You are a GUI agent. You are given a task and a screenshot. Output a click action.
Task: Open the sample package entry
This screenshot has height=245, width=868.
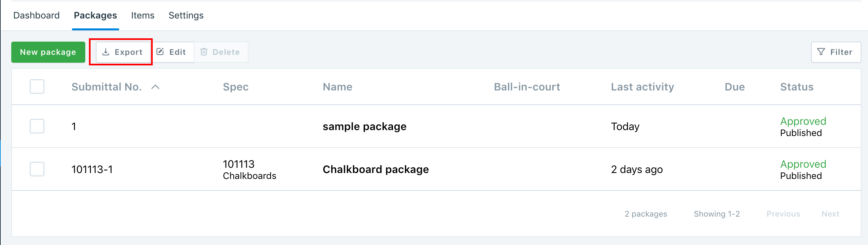pyautogui.click(x=364, y=126)
